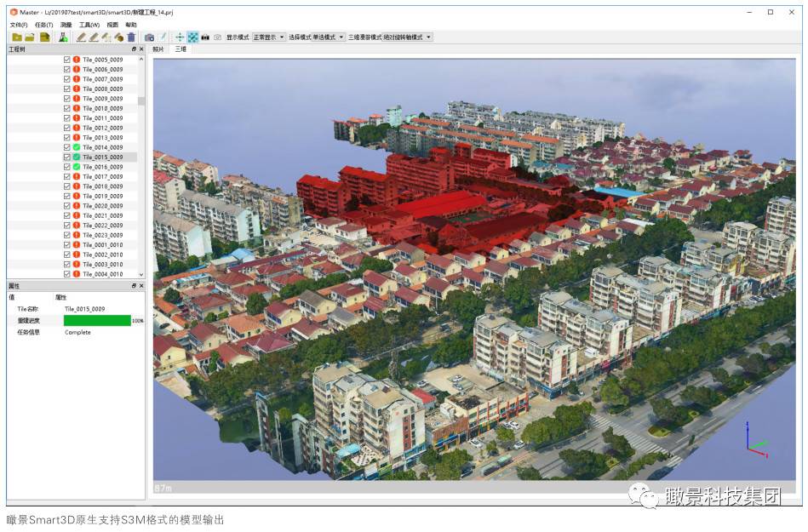Screen dimensions: 808x532
Task: Toggle the Tile_0009_0009 checkbox
Action: point(67,99)
